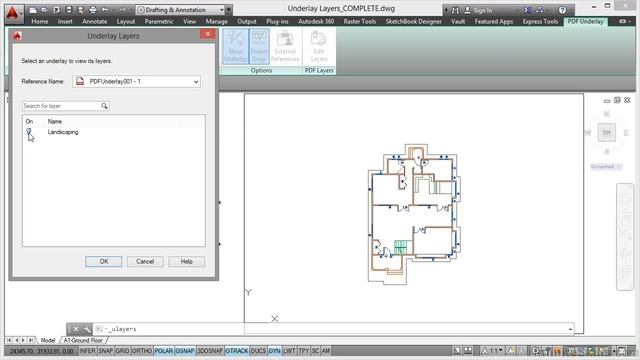Click the Show Underlay ribbon icon

236,47
